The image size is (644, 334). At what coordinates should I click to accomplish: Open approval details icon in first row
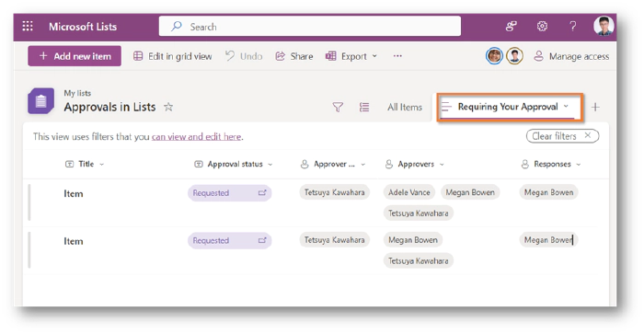262,192
